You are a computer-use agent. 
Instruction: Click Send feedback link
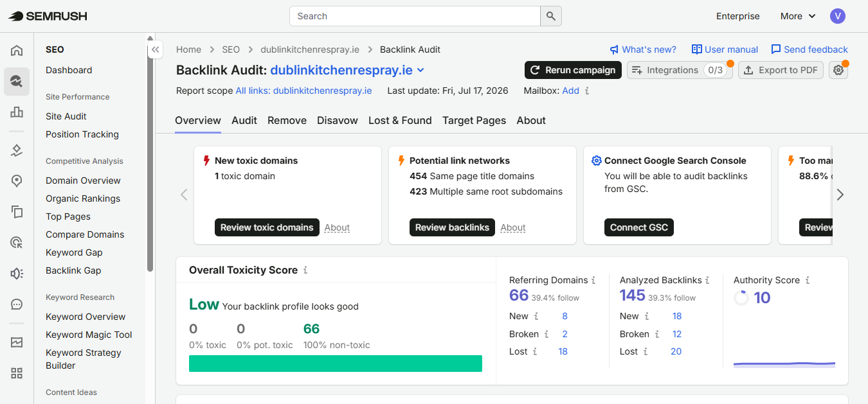[x=809, y=49]
